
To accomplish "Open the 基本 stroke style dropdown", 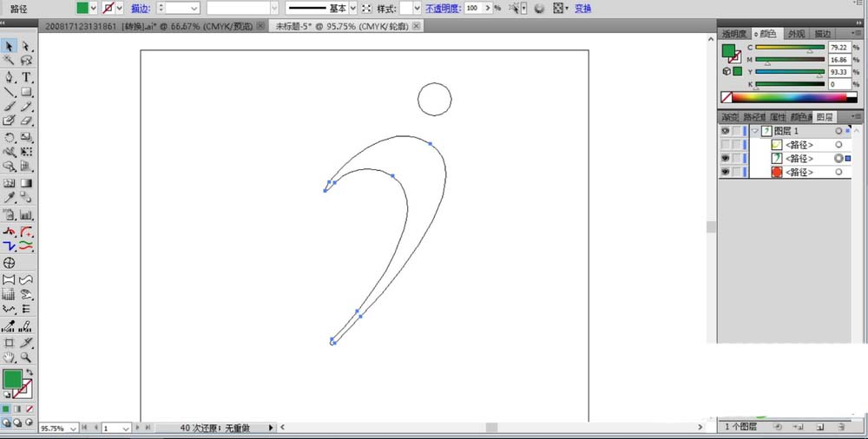I will coord(352,9).
